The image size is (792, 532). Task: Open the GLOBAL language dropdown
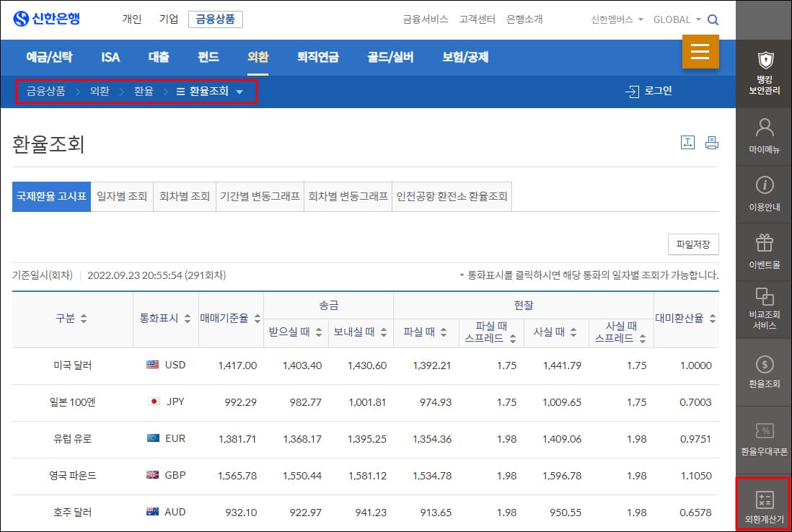pyautogui.click(x=676, y=19)
